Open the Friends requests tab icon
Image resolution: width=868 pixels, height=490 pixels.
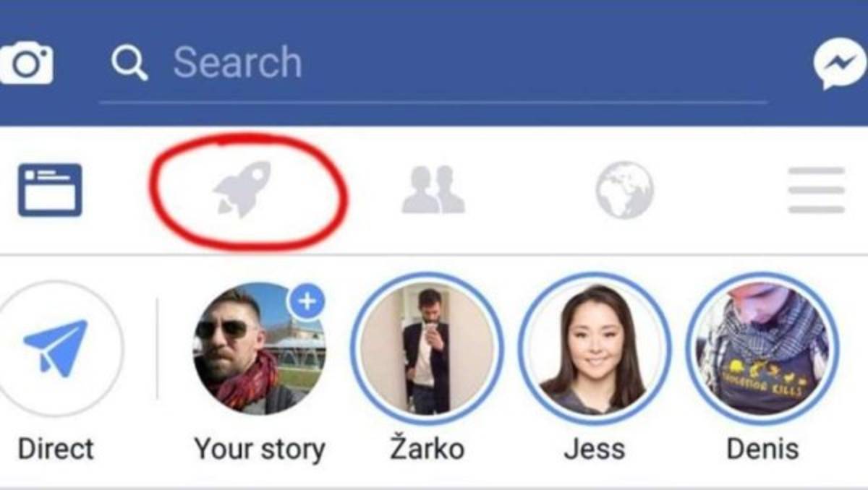(x=433, y=189)
